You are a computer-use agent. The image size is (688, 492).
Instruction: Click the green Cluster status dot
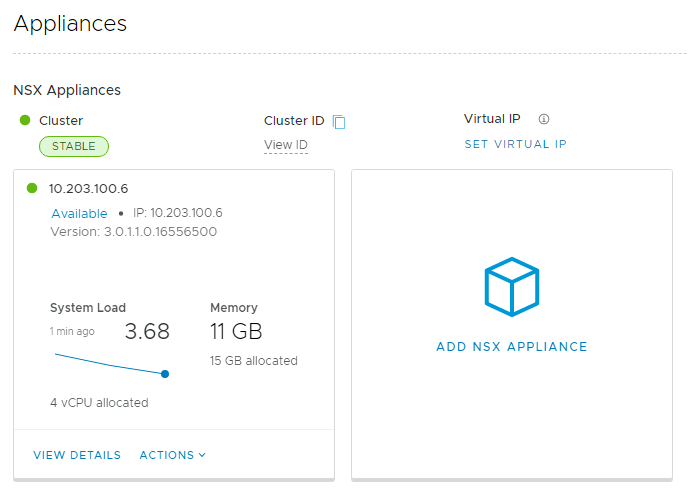coord(25,120)
